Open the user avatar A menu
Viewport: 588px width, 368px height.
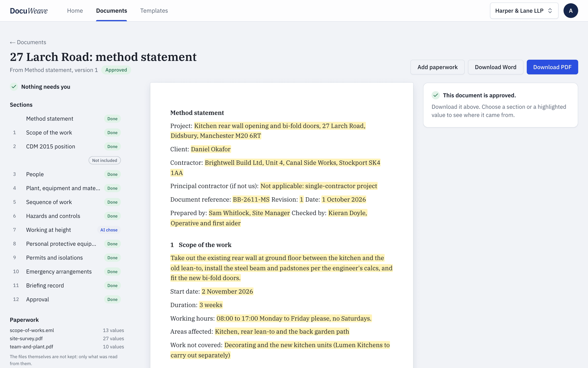571,11
